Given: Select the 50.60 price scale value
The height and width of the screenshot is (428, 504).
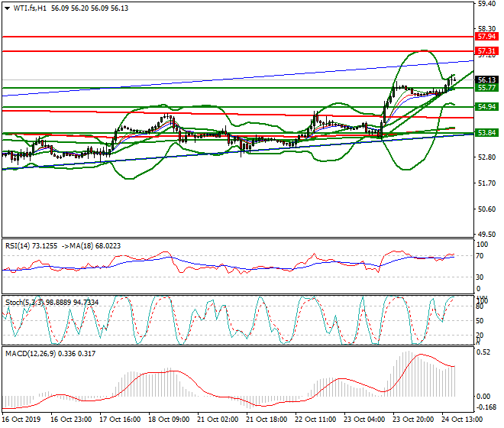Looking at the screenshot, I should [x=486, y=209].
